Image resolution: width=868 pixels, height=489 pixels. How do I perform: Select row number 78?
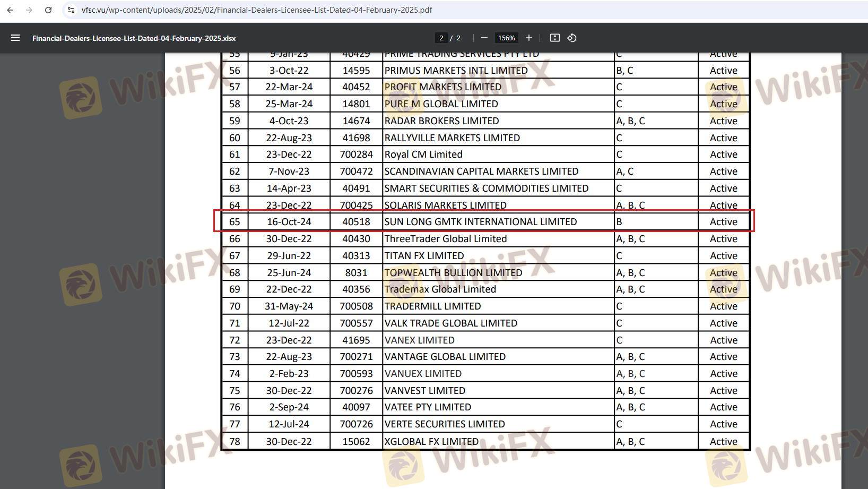[235, 442]
